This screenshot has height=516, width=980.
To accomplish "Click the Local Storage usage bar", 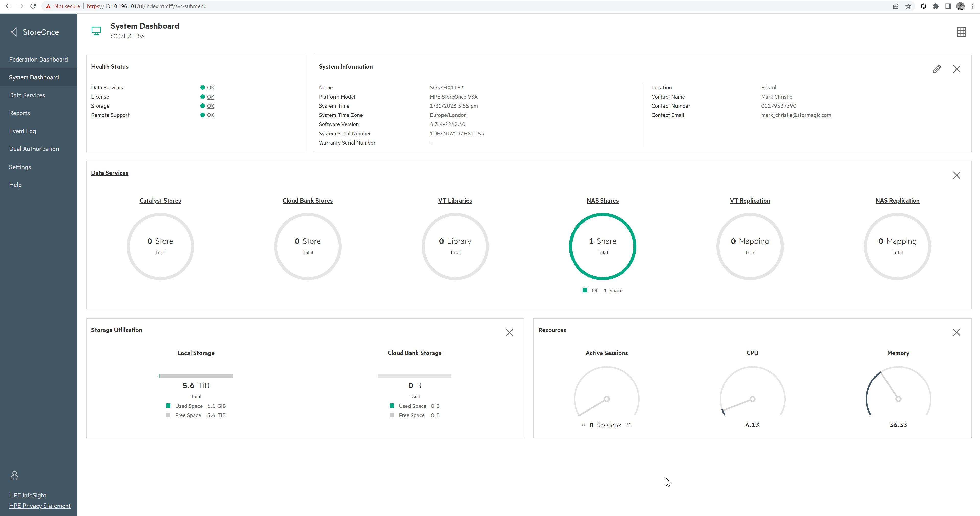I will point(196,376).
